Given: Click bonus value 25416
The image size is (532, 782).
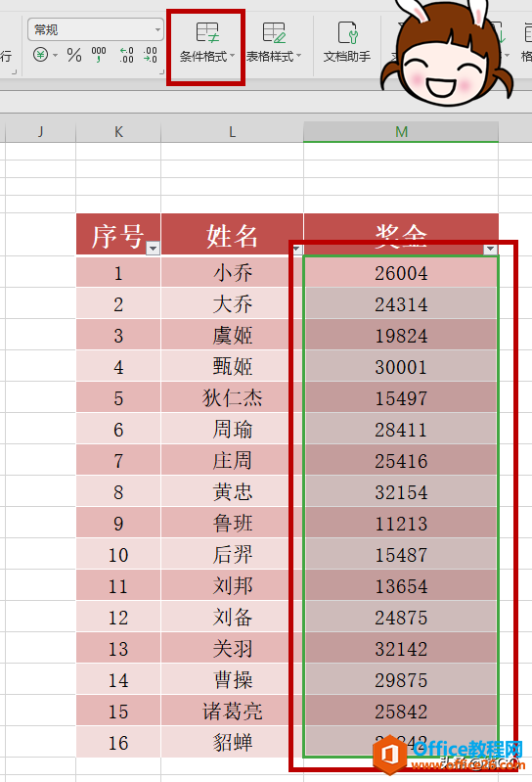Looking at the screenshot, I should click(x=401, y=460).
